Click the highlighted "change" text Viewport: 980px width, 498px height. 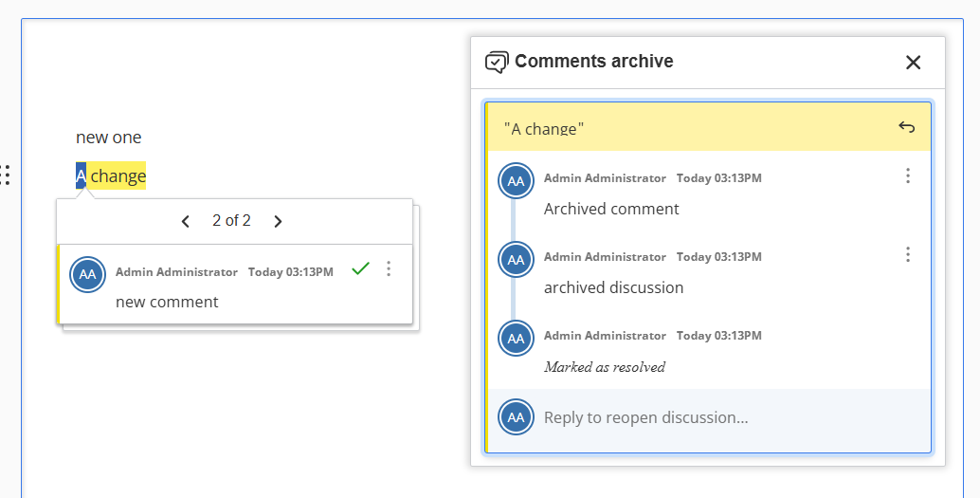point(118,176)
